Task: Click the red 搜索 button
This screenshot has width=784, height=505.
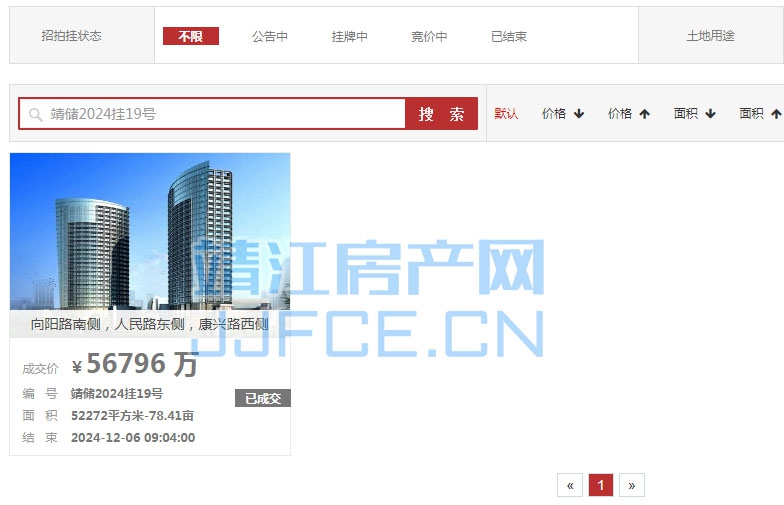Action: click(442, 114)
